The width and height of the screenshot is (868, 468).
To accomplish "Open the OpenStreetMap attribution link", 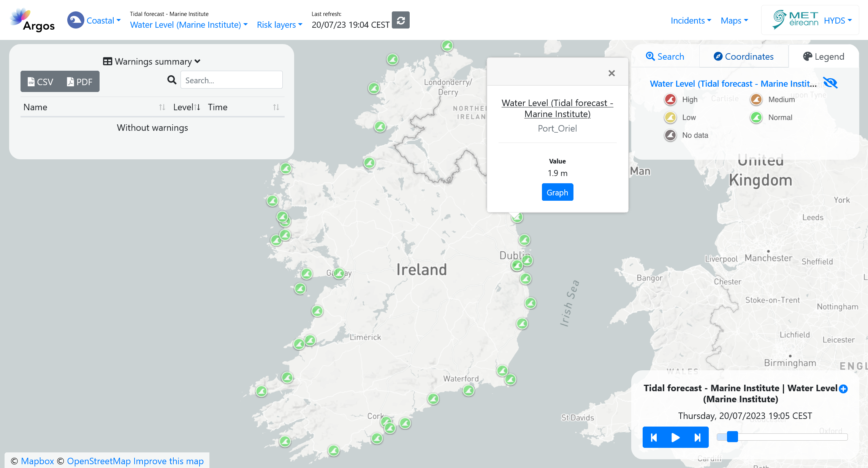I will click(99, 461).
